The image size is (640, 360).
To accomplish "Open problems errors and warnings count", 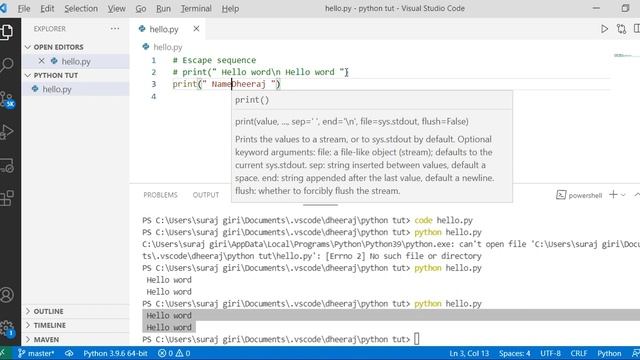I will tap(174, 353).
